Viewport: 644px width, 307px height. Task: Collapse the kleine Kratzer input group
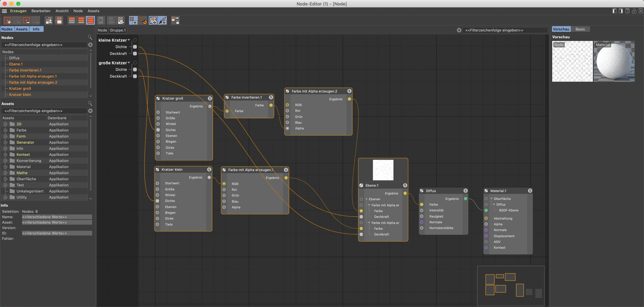coord(129,40)
